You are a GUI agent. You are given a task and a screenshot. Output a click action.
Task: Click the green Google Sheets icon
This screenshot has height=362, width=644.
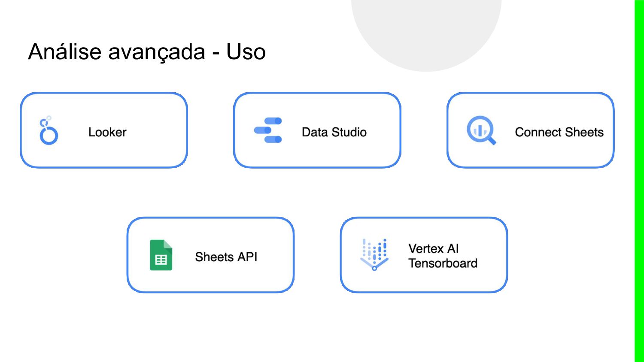[161, 255]
